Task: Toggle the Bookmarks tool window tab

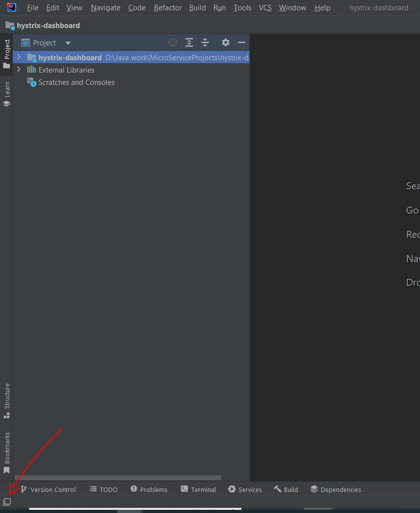Action: (6, 453)
